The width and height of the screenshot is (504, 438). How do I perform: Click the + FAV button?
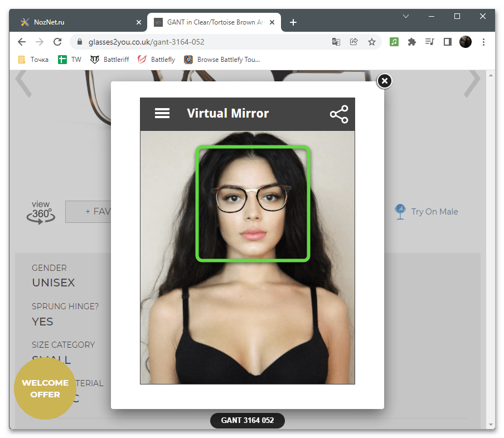tap(88, 212)
